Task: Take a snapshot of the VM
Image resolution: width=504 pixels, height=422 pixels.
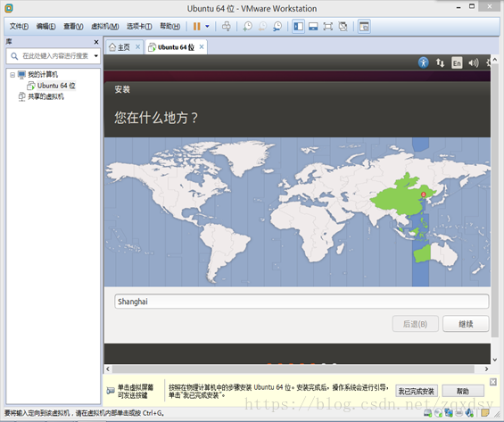Action: click(x=247, y=27)
